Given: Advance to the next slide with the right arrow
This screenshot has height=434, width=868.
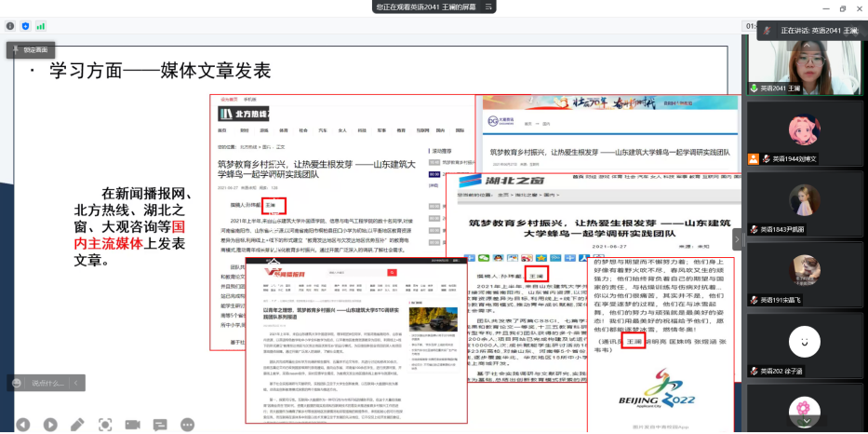Looking at the screenshot, I should point(50,425).
